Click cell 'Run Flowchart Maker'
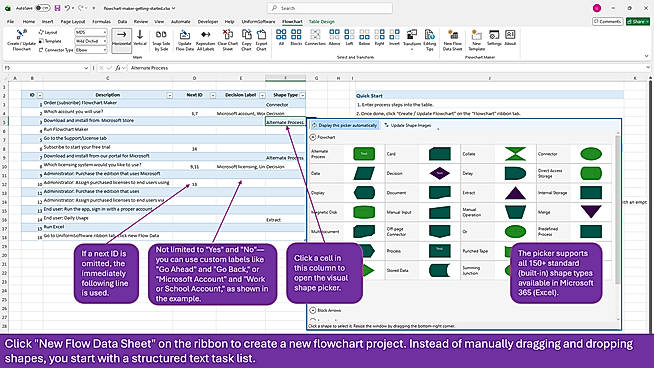 [108, 129]
